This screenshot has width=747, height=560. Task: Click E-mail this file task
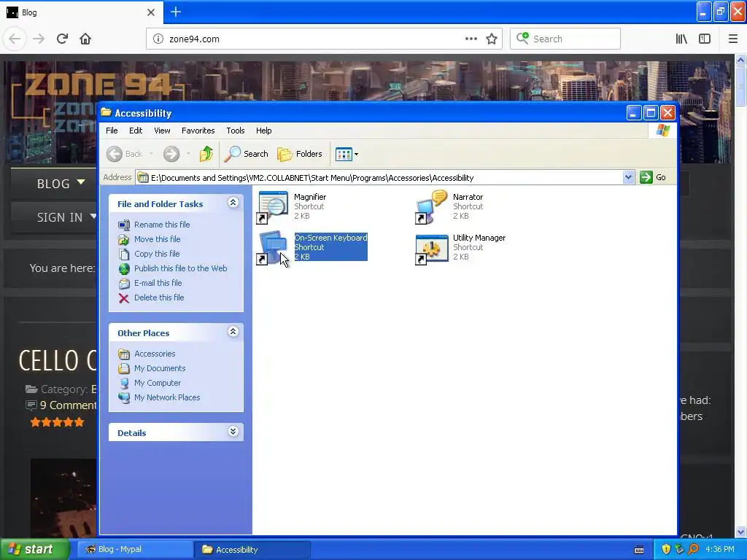[158, 283]
